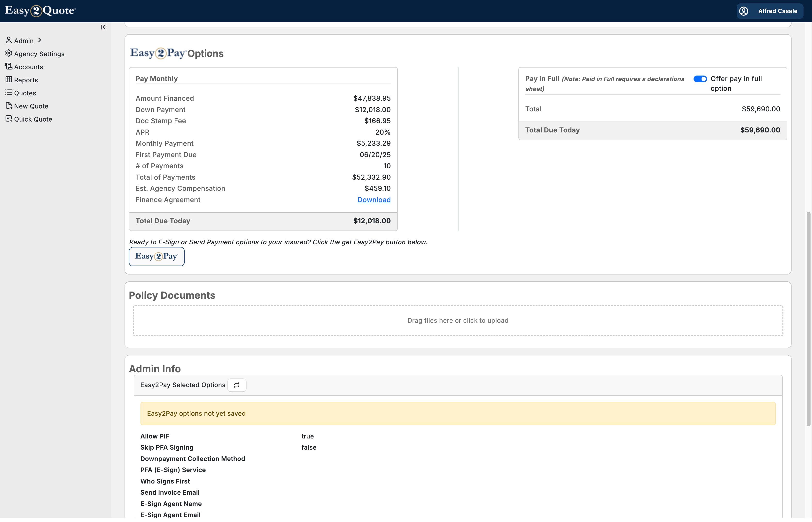The width and height of the screenshot is (812, 522).
Task: Click the Quick Quote icon
Action: point(8,119)
